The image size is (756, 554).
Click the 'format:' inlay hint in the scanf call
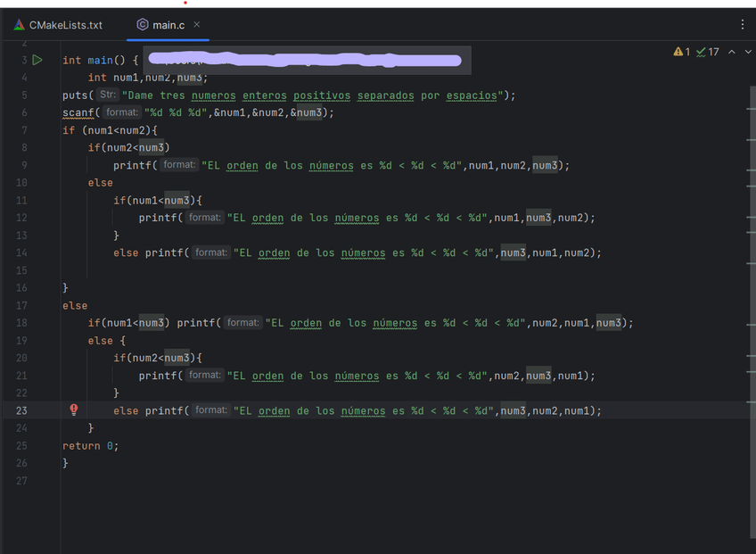121,112
